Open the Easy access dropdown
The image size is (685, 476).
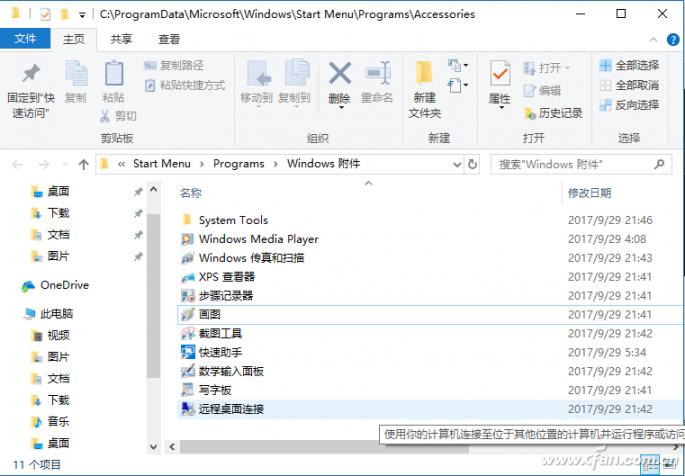[458, 85]
